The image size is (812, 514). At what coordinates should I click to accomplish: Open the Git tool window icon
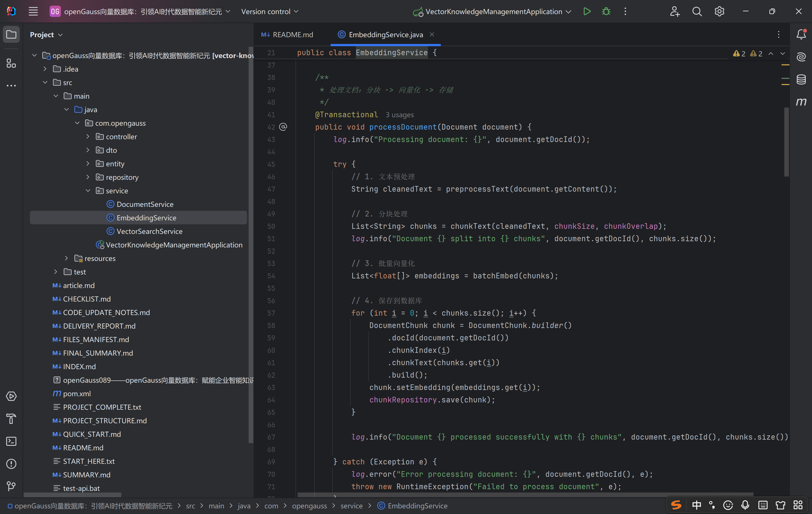[x=11, y=486]
